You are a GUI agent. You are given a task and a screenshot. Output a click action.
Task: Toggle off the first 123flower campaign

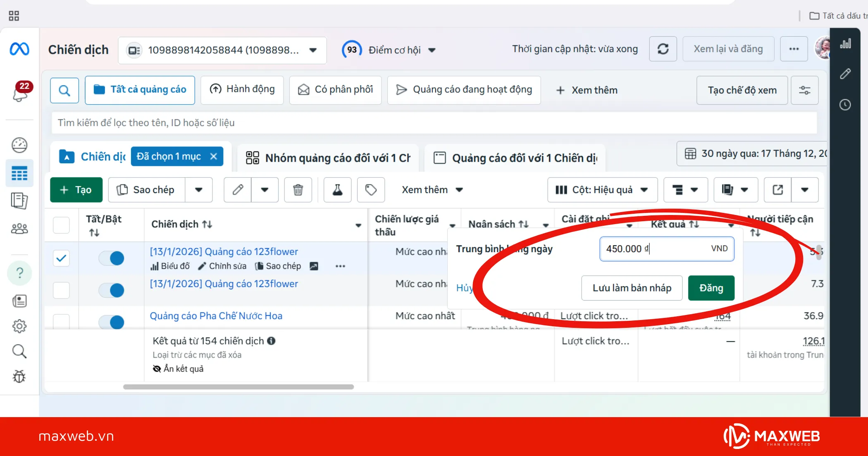111,258
